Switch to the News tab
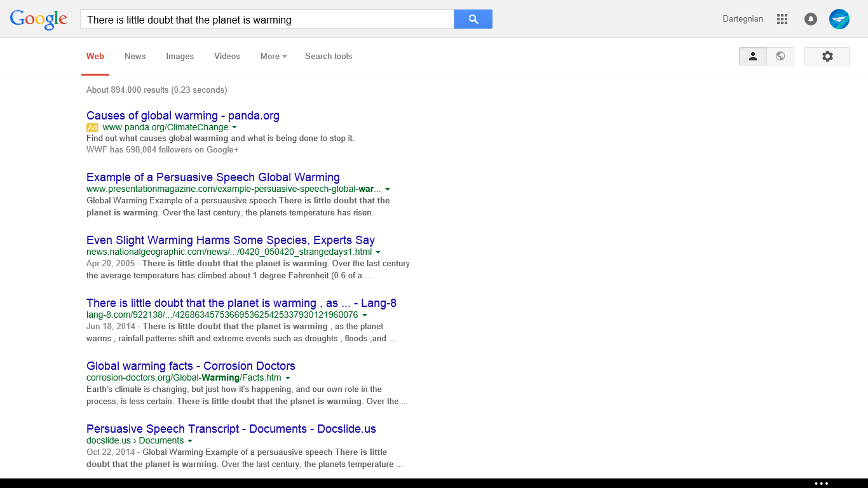Viewport: 868px width, 488px height. (x=135, y=56)
